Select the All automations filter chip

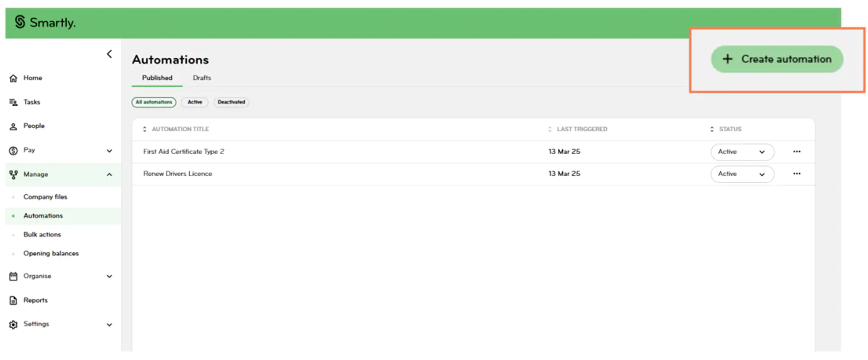[x=154, y=102]
